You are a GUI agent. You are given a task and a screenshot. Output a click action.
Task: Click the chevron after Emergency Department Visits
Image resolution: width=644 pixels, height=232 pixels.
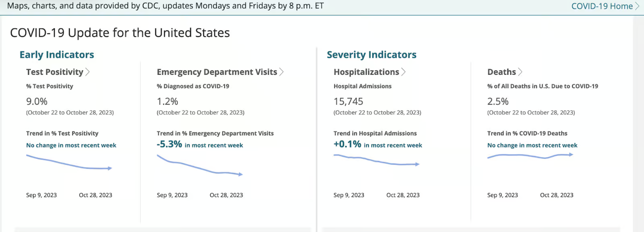point(282,72)
